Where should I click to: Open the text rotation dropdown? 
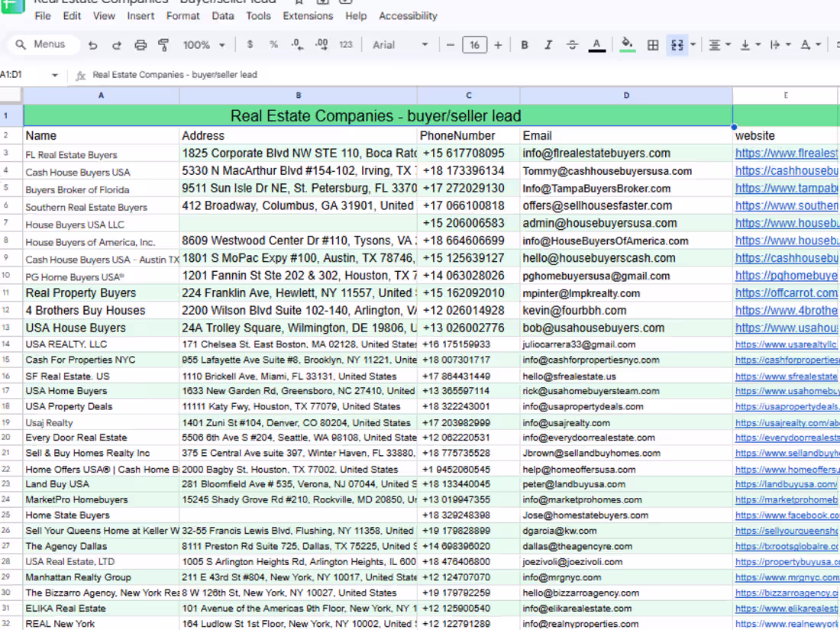(x=810, y=46)
